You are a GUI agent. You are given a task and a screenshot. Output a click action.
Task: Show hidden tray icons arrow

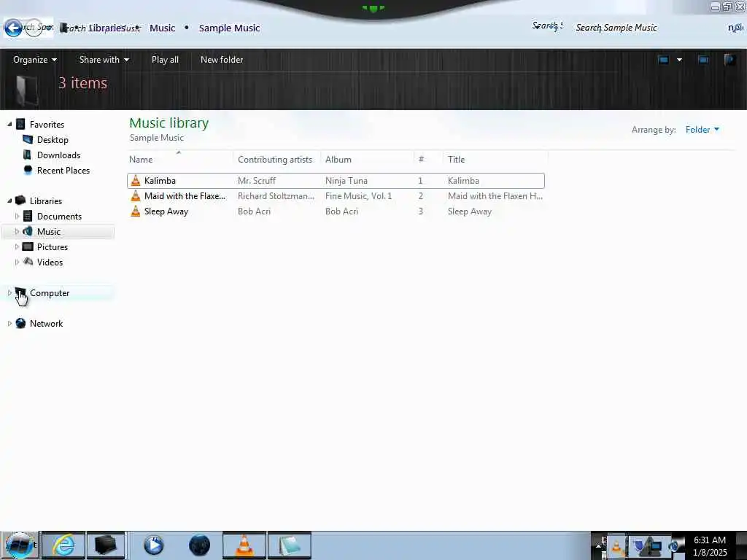[x=598, y=545]
